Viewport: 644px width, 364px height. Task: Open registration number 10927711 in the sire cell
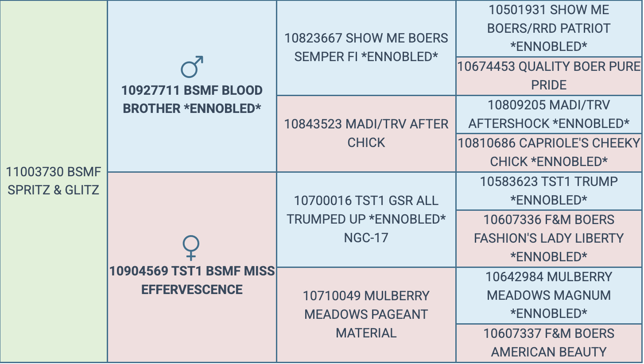[x=151, y=90]
